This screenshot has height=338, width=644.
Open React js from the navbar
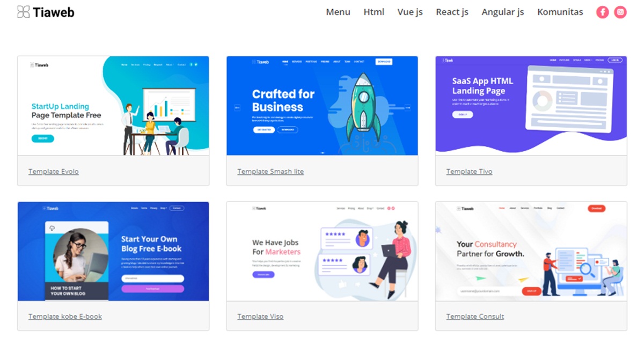pyautogui.click(x=452, y=12)
